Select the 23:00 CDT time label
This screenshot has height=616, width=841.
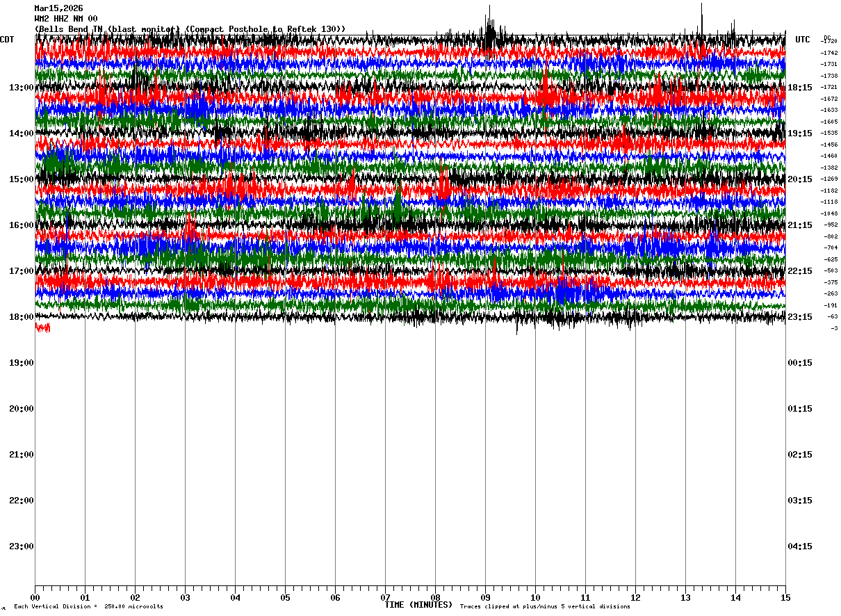pyautogui.click(x=21, y=546)
